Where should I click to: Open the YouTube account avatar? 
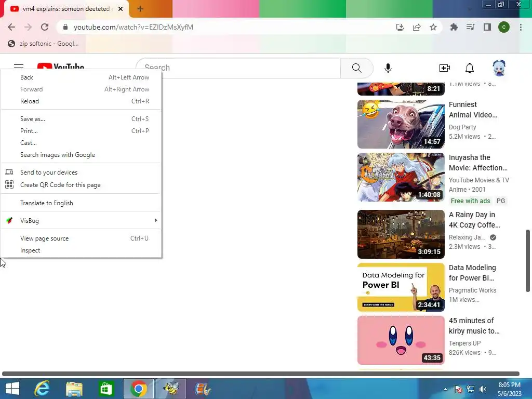499,68
